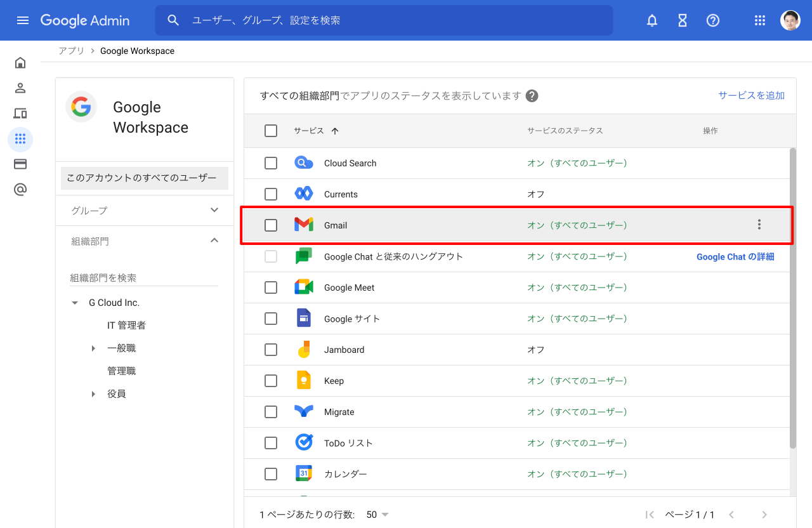Image resolution: width=812 pixels, height=528 pixels.
Task: Click the Keep lightbulb icon
Action: (x=304, y=381)
